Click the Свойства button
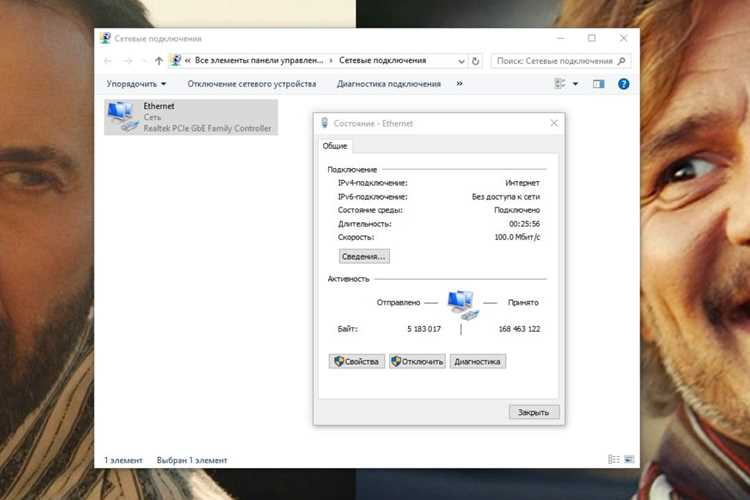 [x=356, y=361]
